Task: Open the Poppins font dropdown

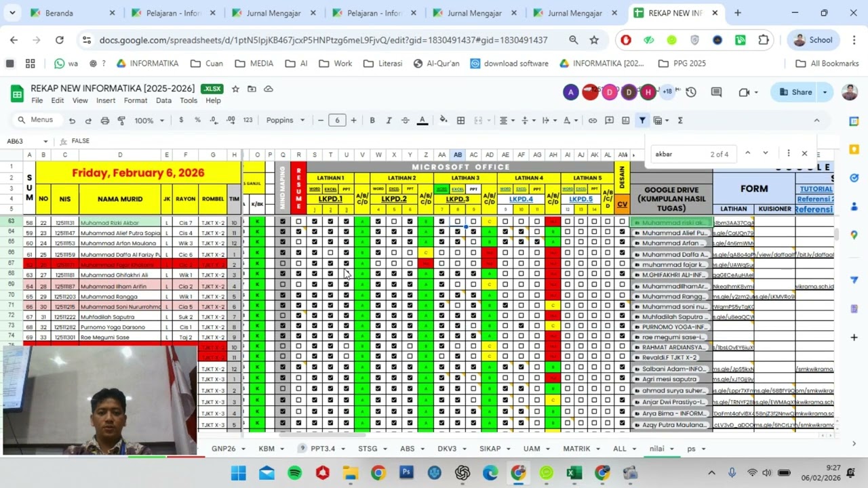Action: (285, 121)
